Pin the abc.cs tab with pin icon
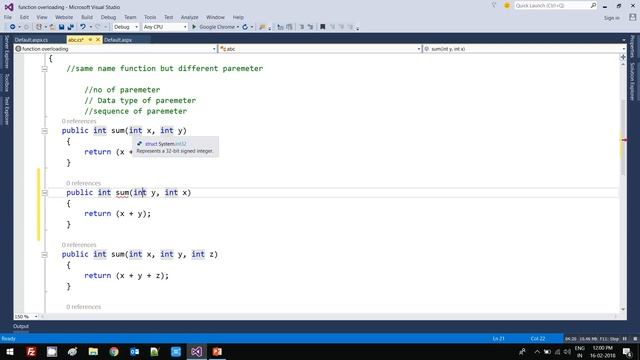 click(x=90, y=40)
